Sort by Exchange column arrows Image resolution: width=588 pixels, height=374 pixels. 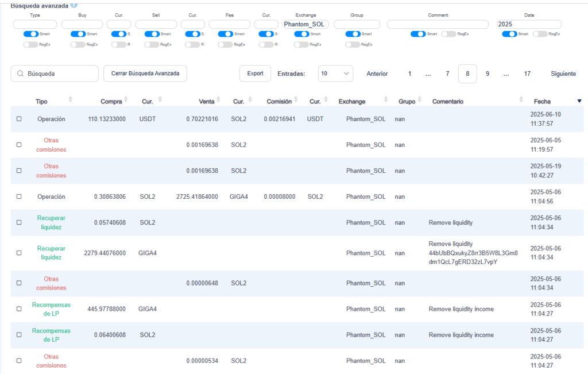pyautogui.click(x=386, y=99)
